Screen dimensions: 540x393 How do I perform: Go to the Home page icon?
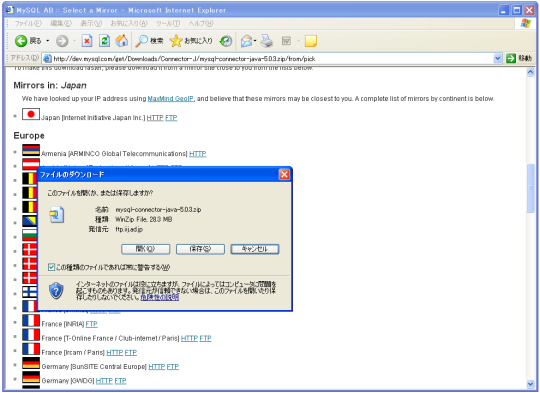coord(122,41)
